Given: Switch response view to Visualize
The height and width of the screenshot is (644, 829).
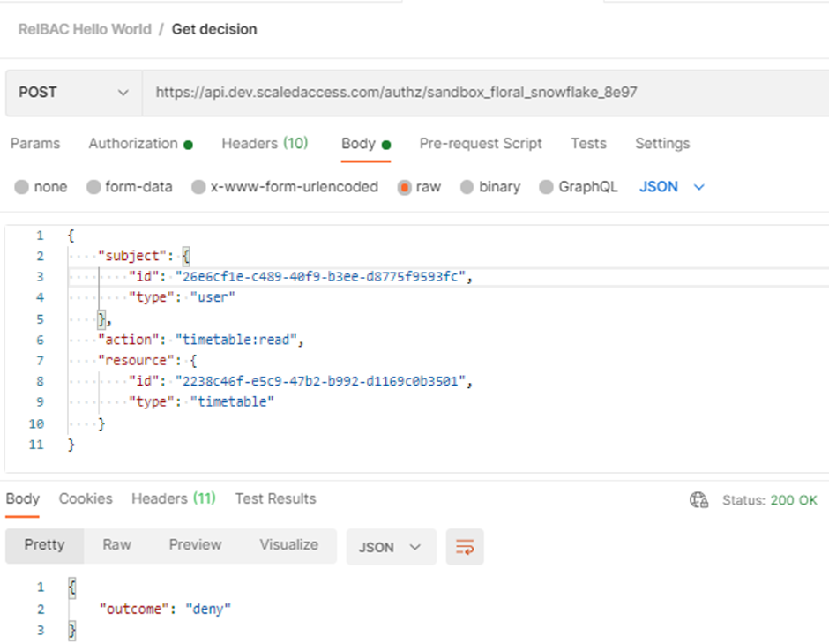Looking at the screenshot, I should point(288,544).
